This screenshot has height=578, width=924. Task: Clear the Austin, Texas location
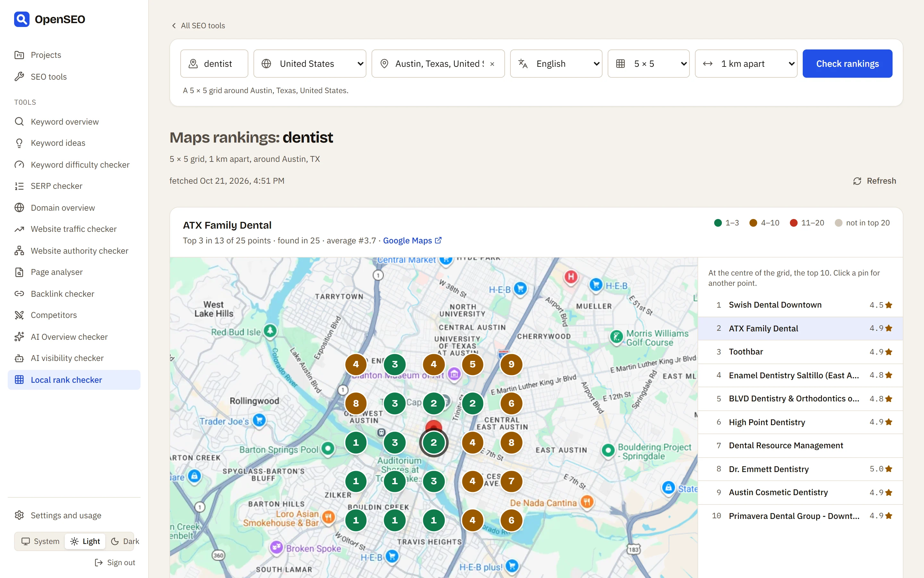(492, 64)
